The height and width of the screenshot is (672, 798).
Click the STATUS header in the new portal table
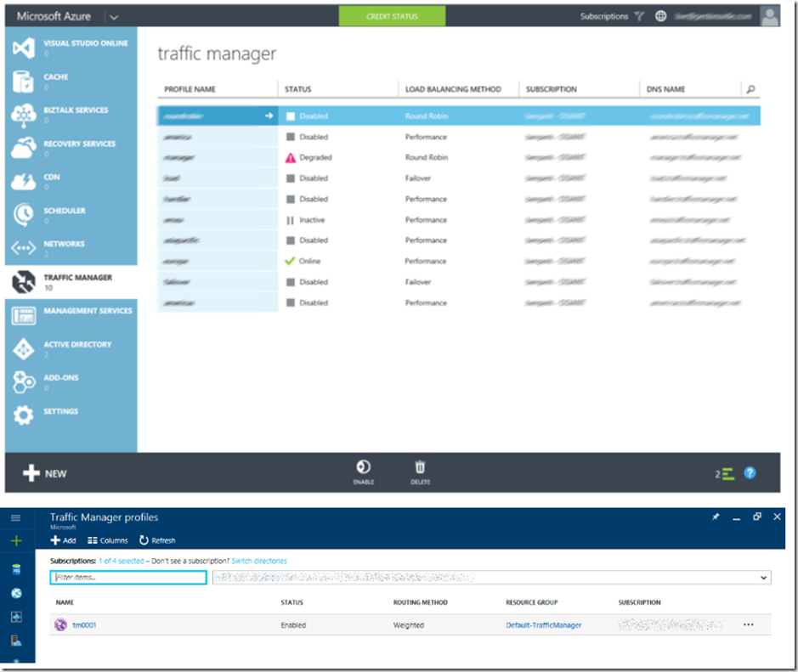(291, 602)
